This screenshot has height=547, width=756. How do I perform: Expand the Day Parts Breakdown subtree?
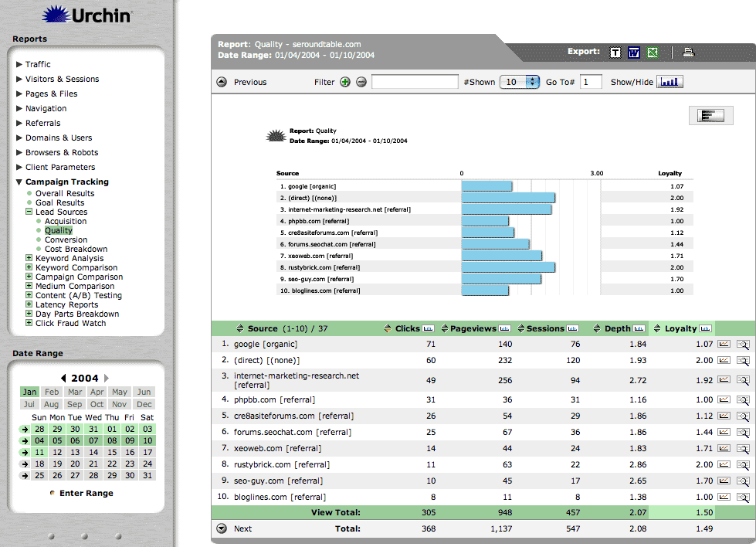click(29, 314)
